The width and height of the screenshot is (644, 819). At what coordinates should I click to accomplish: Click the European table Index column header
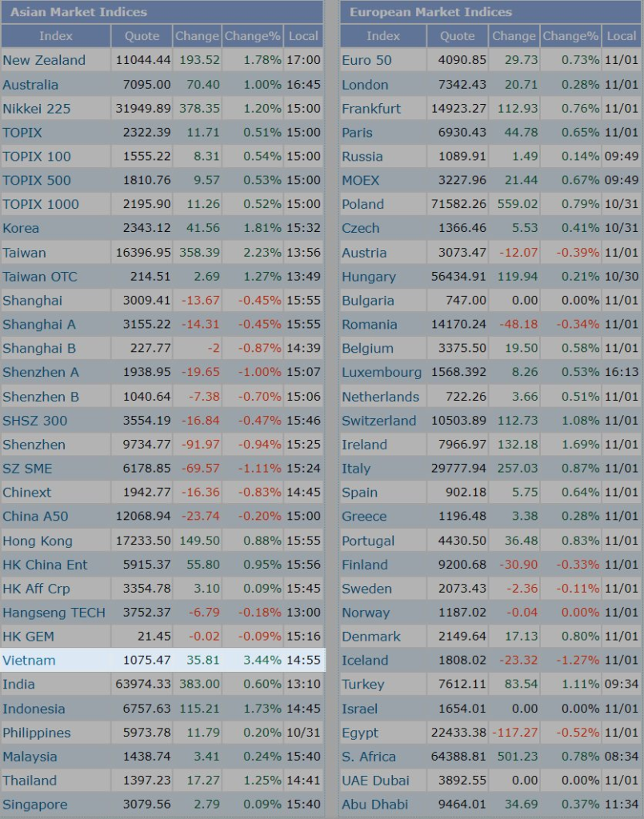(x=383, y=36)
